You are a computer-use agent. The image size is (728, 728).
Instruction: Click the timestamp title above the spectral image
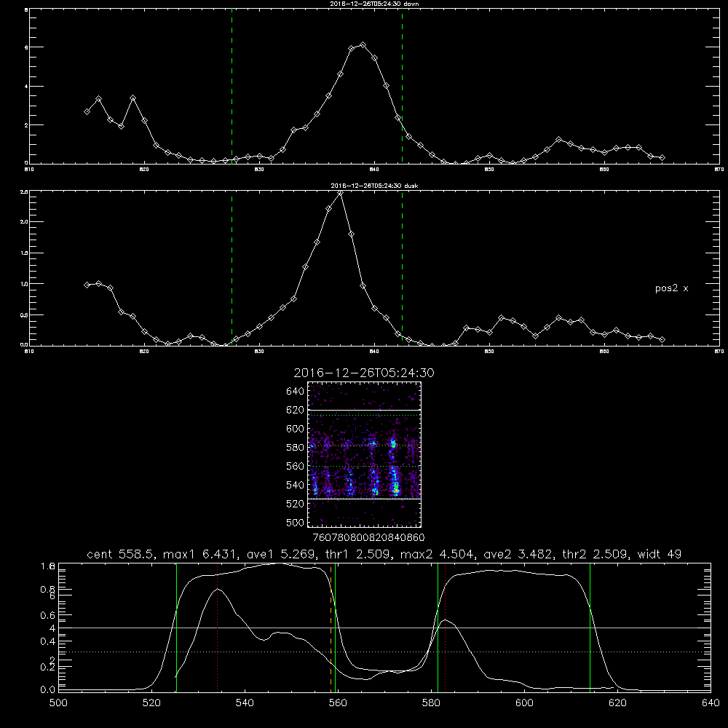tap(364, 373)
